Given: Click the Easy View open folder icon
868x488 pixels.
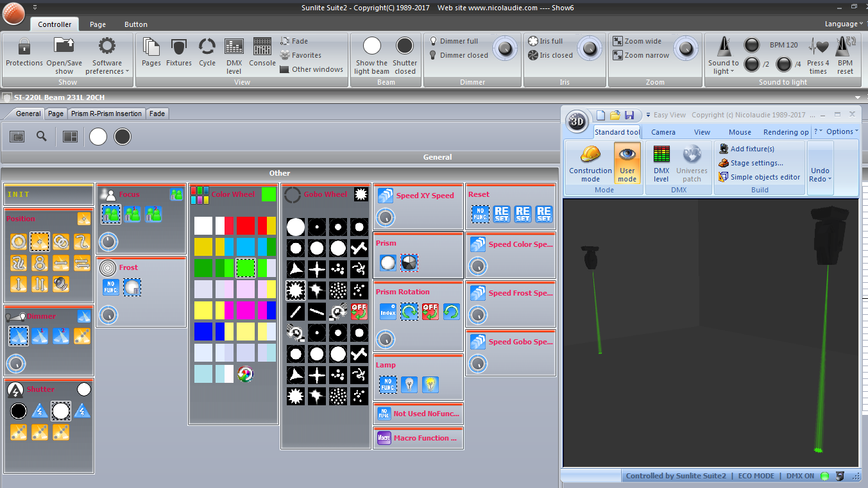Looking at the screenshot, I should [615, 115].
